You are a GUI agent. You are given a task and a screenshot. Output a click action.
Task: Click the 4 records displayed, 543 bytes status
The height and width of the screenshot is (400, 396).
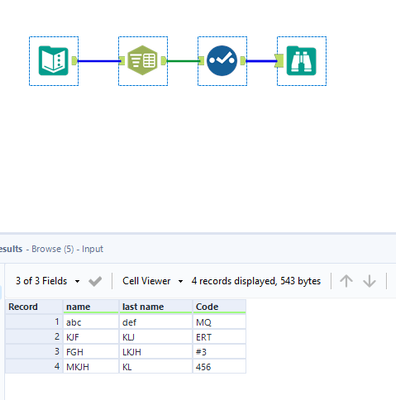[x=256, y=281]
